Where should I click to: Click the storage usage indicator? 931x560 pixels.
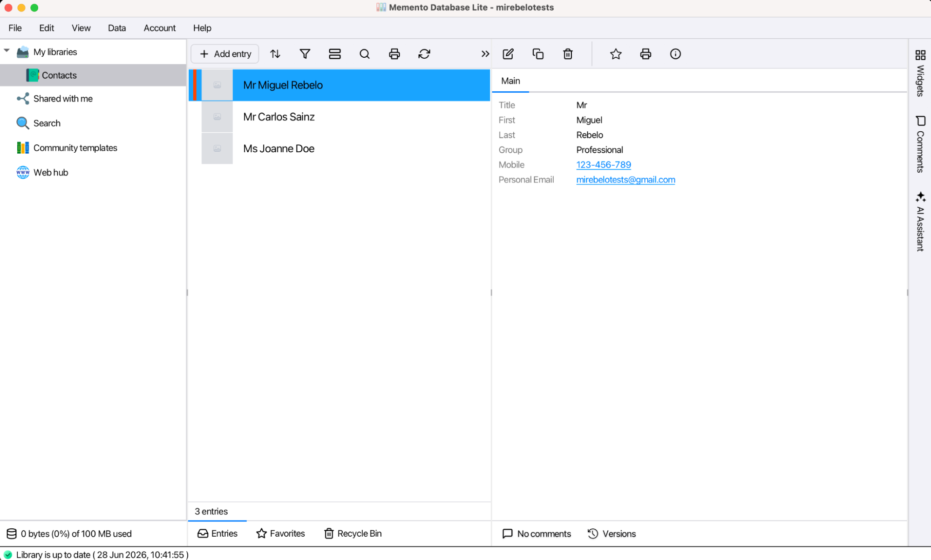[x=69, y=533]
